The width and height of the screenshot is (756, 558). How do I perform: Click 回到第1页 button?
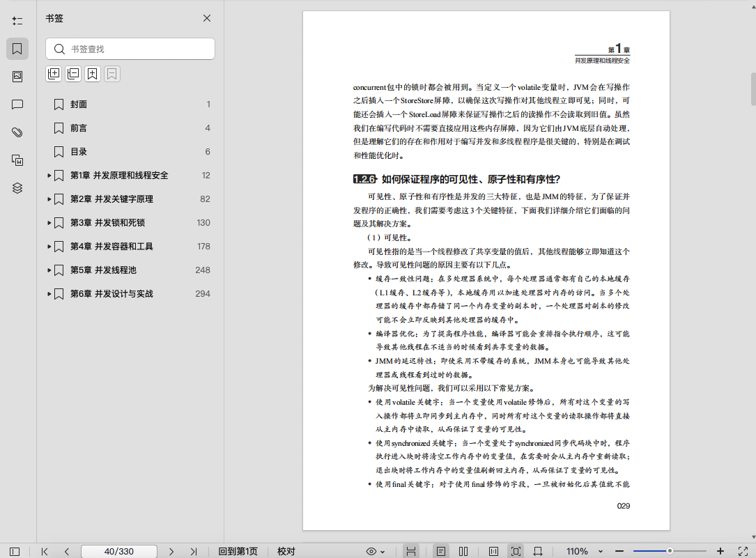click(238, 551)
